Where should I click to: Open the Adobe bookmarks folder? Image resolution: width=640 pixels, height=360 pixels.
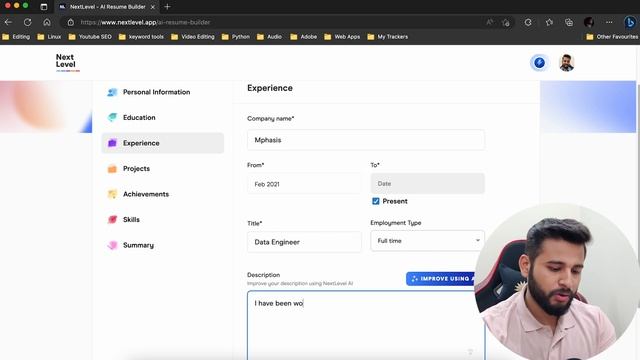pyautogui.click(x=303, y=37)
